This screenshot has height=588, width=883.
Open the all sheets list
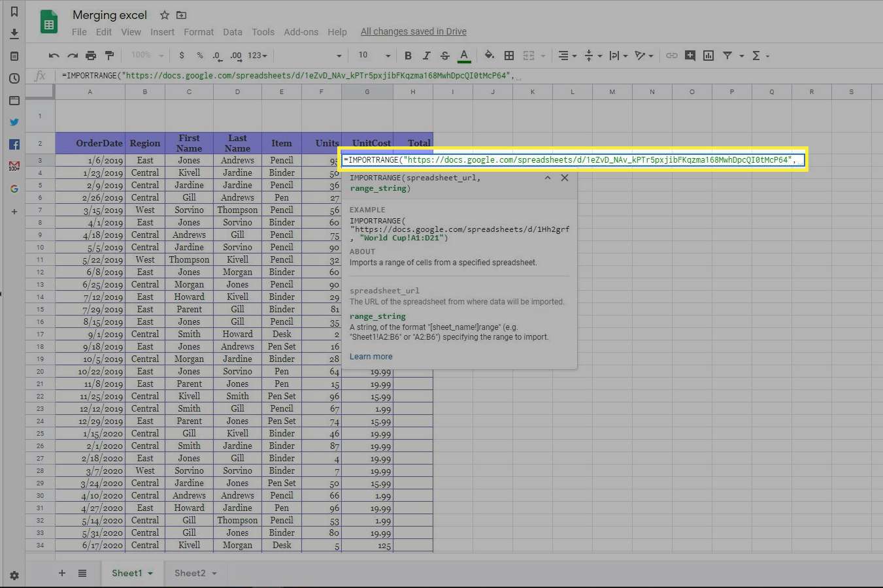tap(82, 573)
